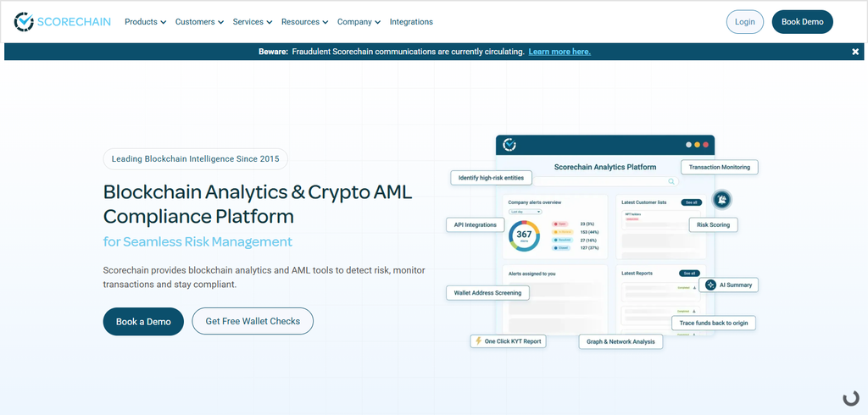Click the AI Summary label text
This screenshot has width=868, height=415.
coord(736,285)
